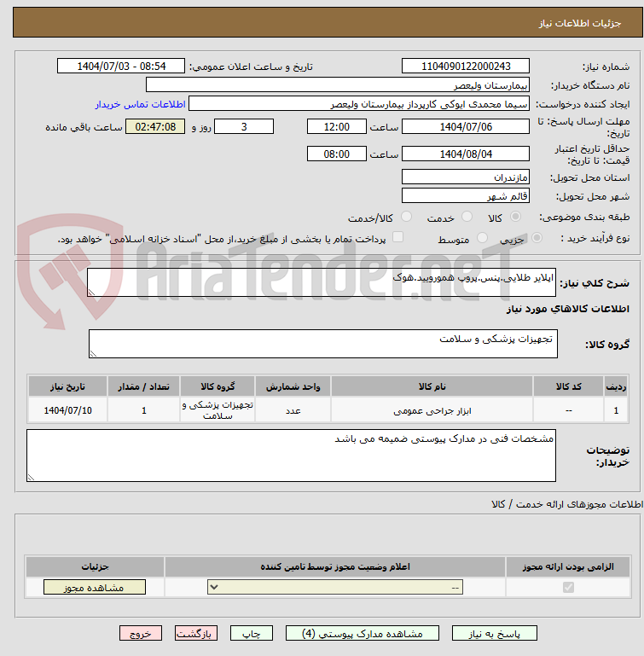Select the جزیی purchase type radio
The width and height of the screenshot is (644, 656).
[x=537, y=238]
